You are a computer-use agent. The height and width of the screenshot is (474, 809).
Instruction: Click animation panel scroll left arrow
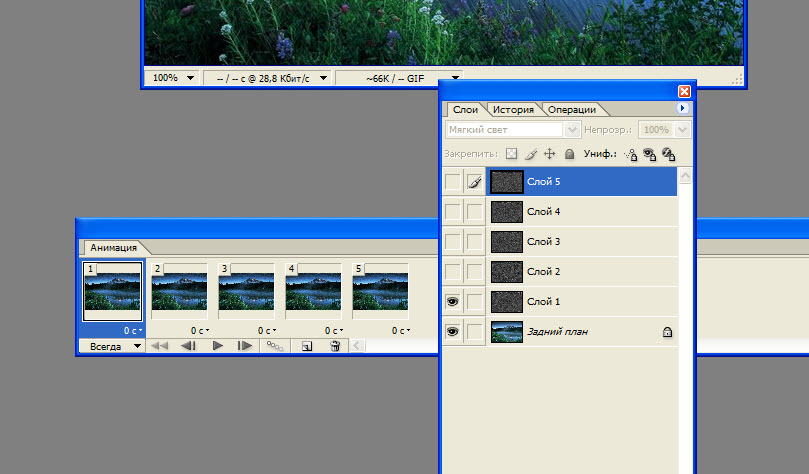click(357, 346)
